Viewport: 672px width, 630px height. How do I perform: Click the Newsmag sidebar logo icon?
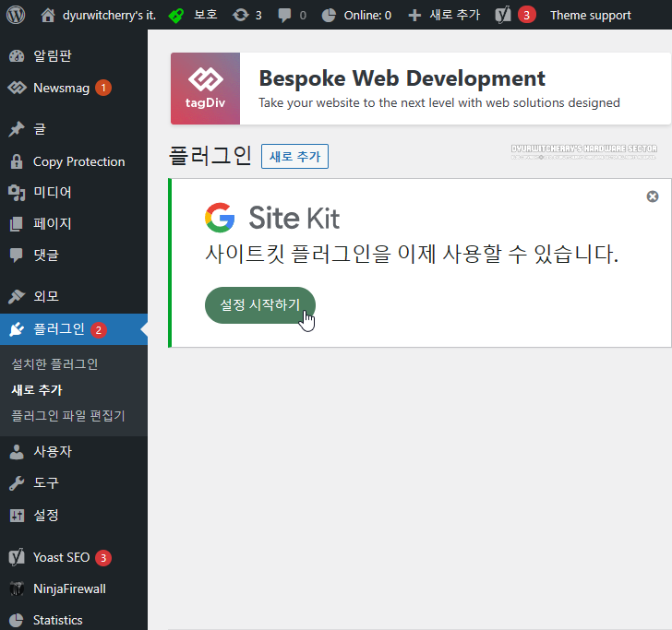pos(17,88)
